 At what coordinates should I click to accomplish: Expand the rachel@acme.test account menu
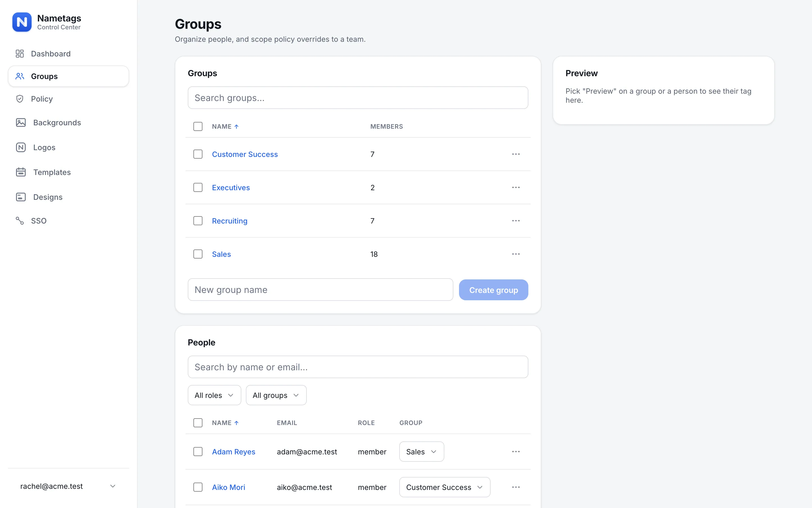(69, 486)
